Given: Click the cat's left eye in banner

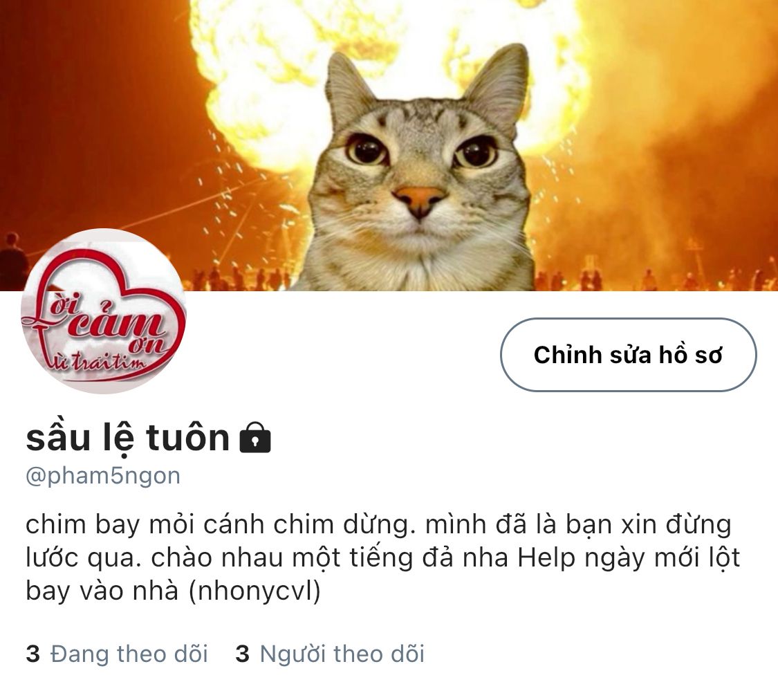Looking at the screenshot, I should [367, 149].
